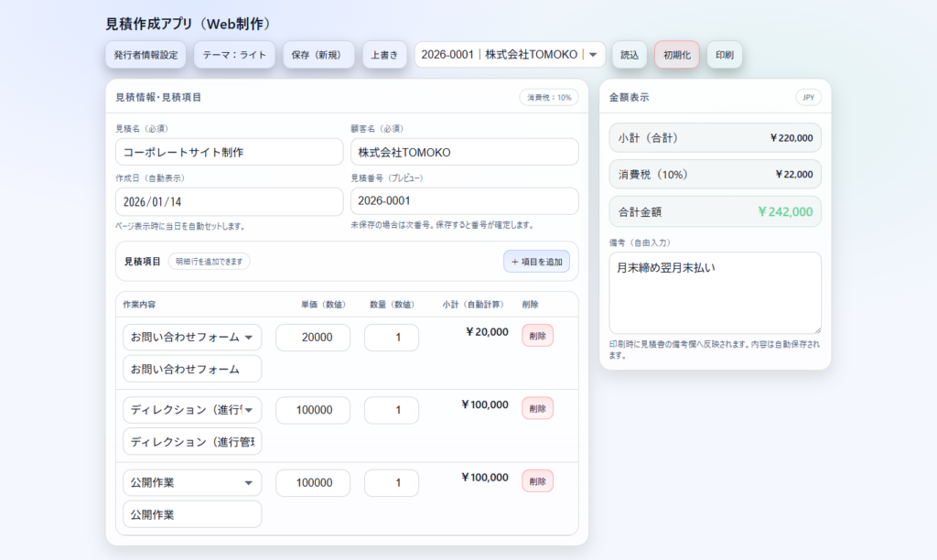Click the 保存（新規） save button
Image resolution: width=937 pixels, height=560 pixels.
318,55
